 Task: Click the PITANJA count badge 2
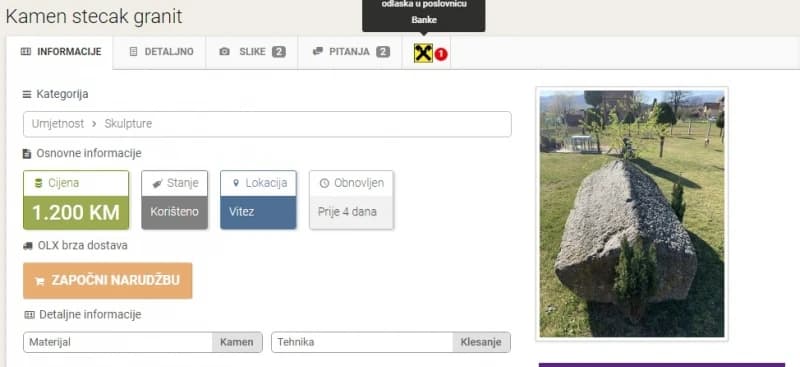tap(383, 52)
